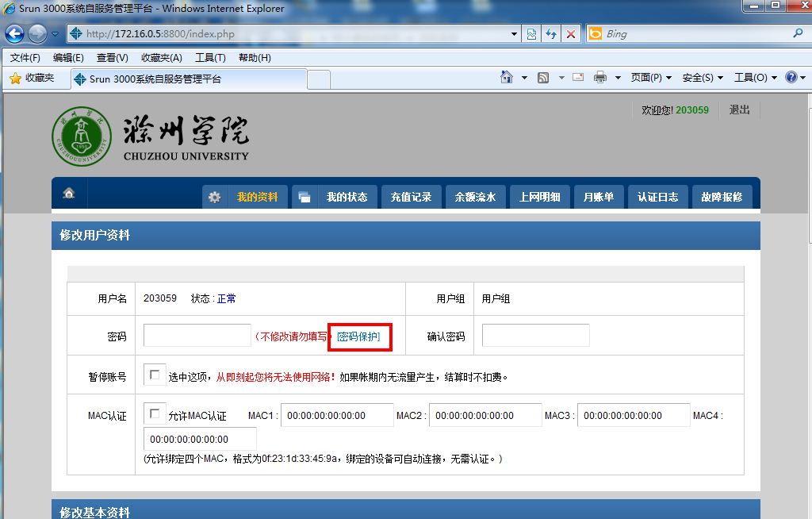This screenshot has height=519, width=812.
Task: Click the 退出 logout link
Action: pyautogui.click(x=740, y=110)
